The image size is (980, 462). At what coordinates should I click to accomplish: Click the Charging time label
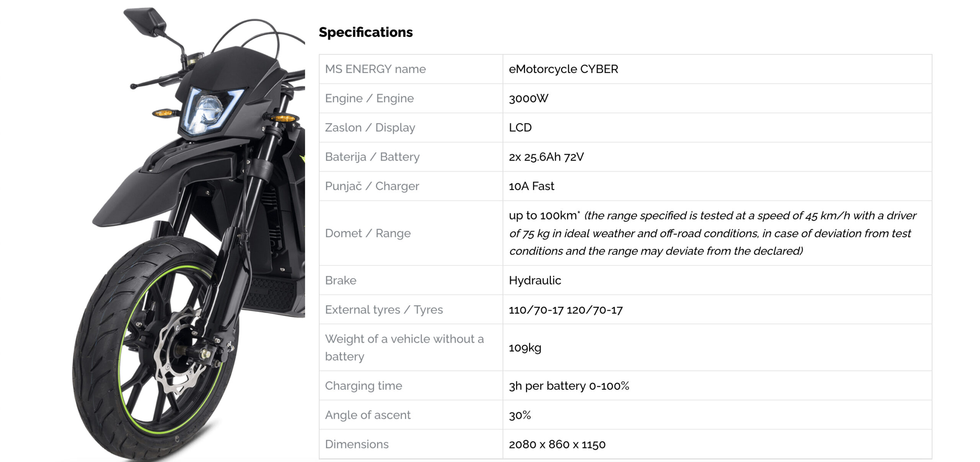click(363, 386)
